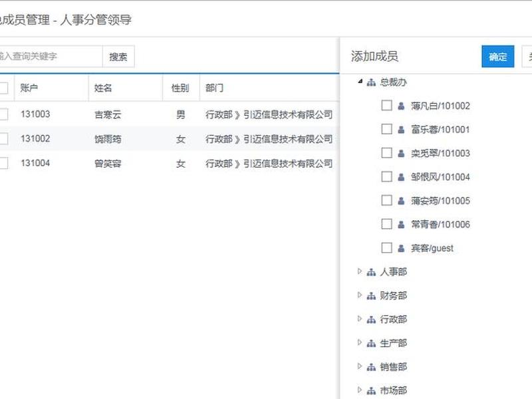Select the 财务部 tree label
Image resolution: width=532 pixels, height=399 pixels.
click(393, 296)
